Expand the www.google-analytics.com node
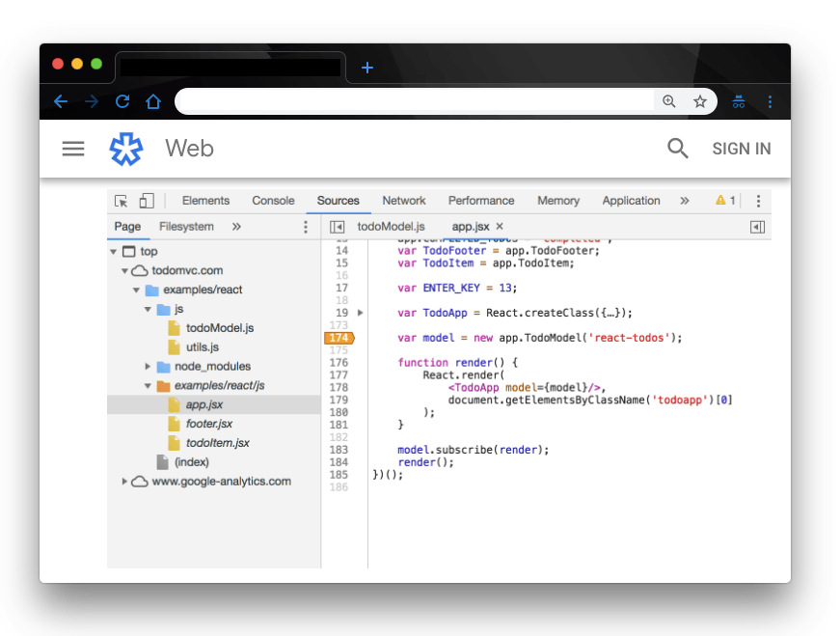840x636 pixels. click(x=124, y=481)
